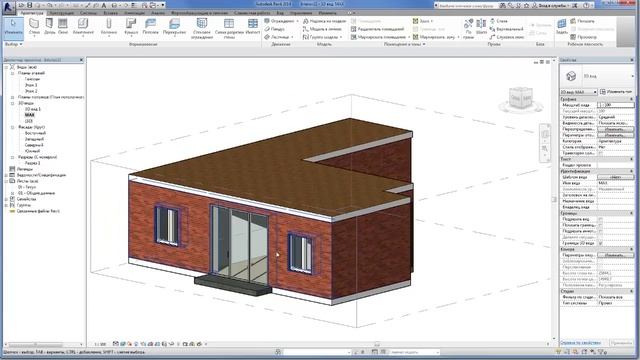
Task: Select the Vertical opening tool
Action: (507, 29)
